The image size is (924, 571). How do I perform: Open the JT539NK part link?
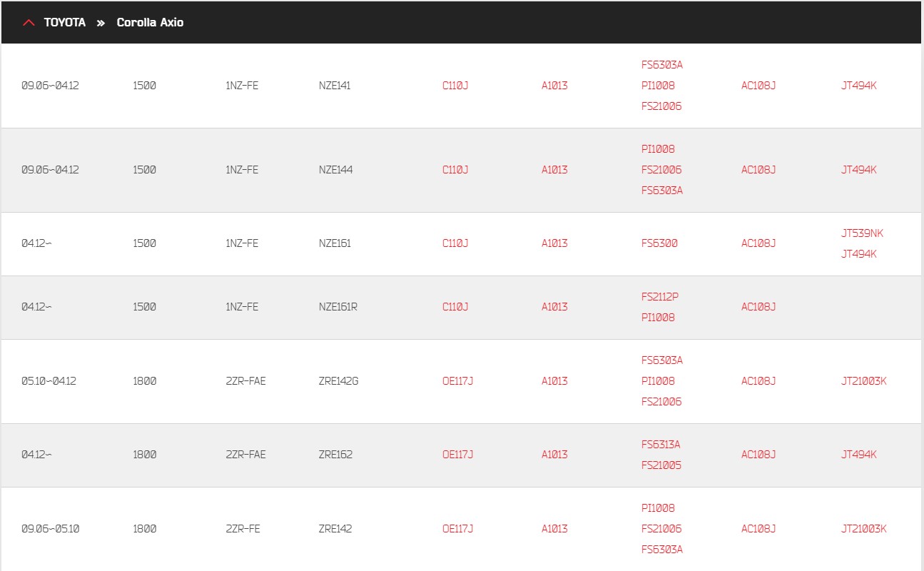click(x=863, y=233)
